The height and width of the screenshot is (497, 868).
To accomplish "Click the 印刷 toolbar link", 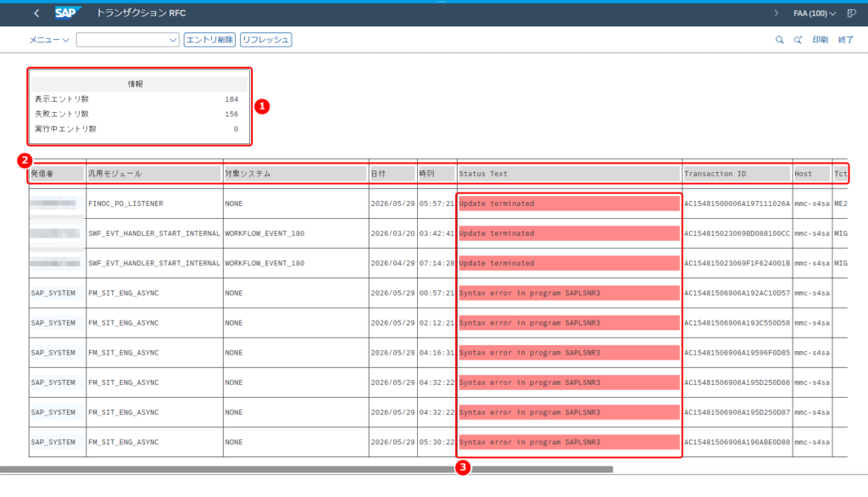I will click(821, 40).
